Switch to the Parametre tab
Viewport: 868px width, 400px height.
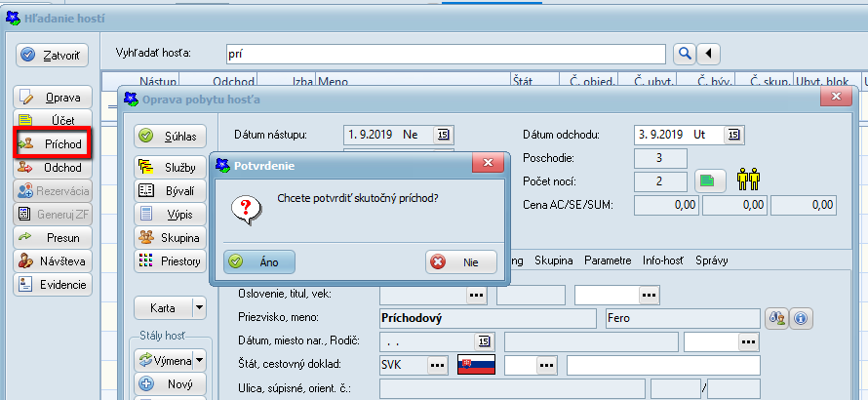point(608,260)
